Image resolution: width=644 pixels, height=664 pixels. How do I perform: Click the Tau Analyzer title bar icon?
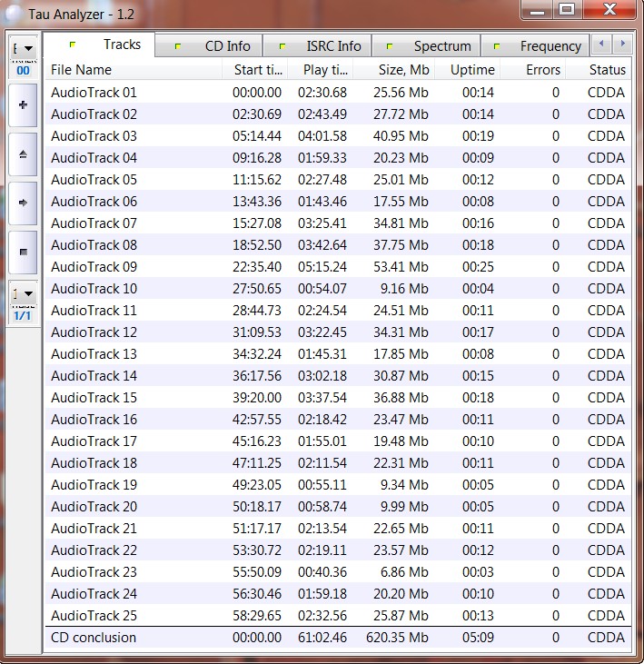(x=14, y=10)
